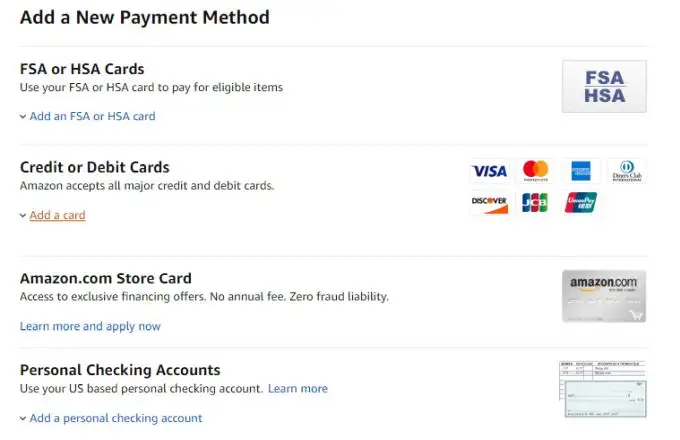Click the FSA HSA card image
This screenshot has width=680, height=440.
[x=604, y=86]
